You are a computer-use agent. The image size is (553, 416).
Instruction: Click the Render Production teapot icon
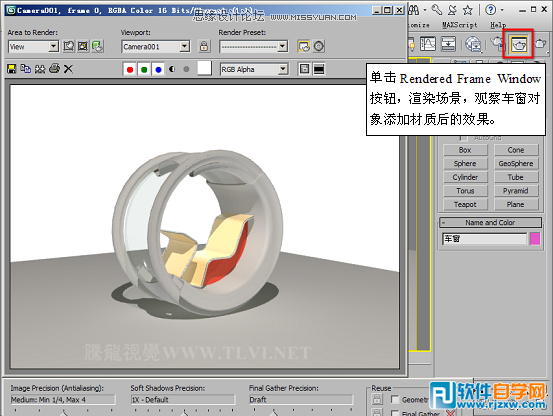[x=540, y=44]
